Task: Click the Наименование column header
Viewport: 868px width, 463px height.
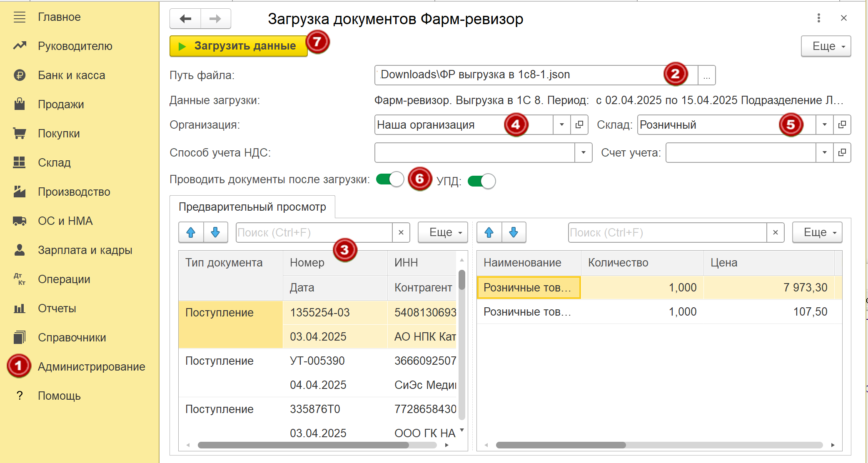Action: pos(529,263)
